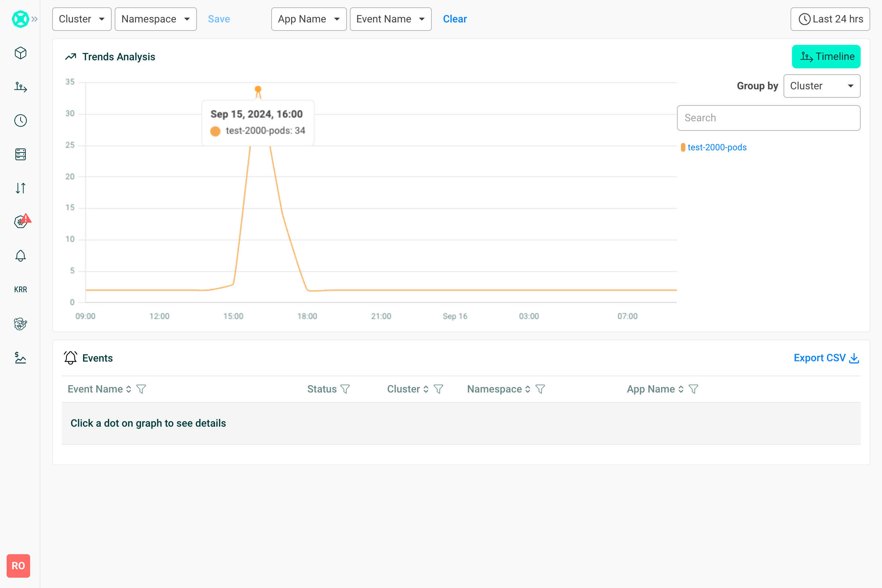Click the Clear filters link

(455, 19)
